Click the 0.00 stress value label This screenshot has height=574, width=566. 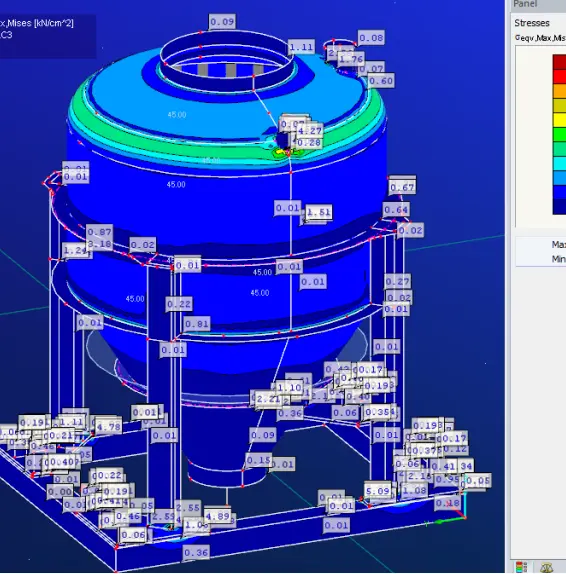60,492
